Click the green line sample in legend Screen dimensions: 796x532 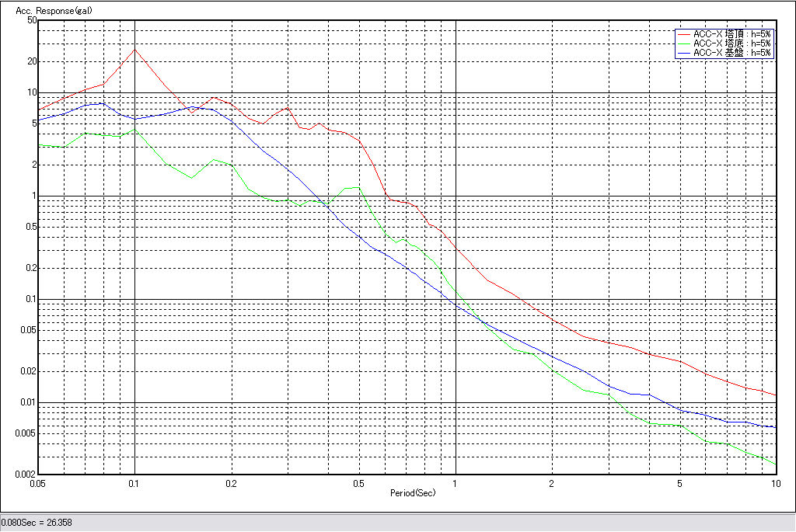(x=683, y=43)
